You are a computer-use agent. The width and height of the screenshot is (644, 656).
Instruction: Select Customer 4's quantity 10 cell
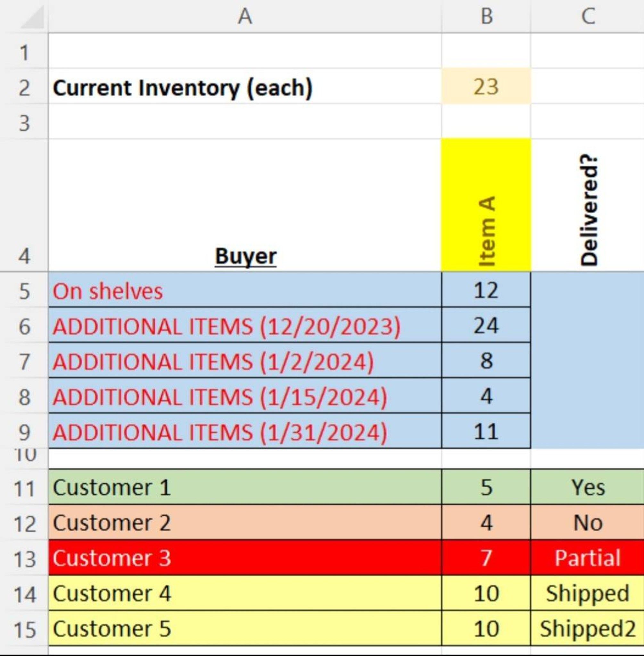486,593
